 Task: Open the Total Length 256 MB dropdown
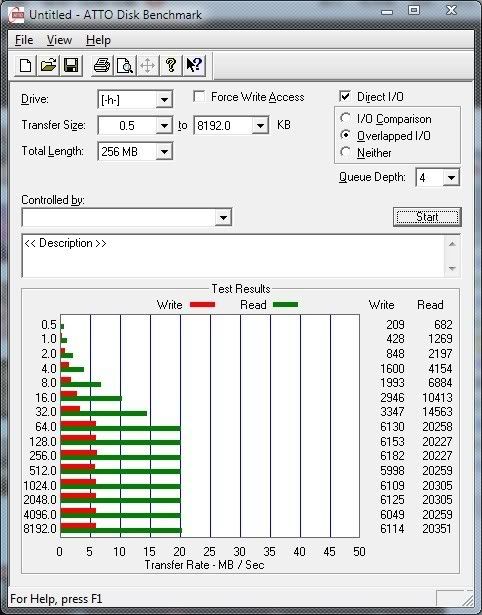tap(164, 151)
